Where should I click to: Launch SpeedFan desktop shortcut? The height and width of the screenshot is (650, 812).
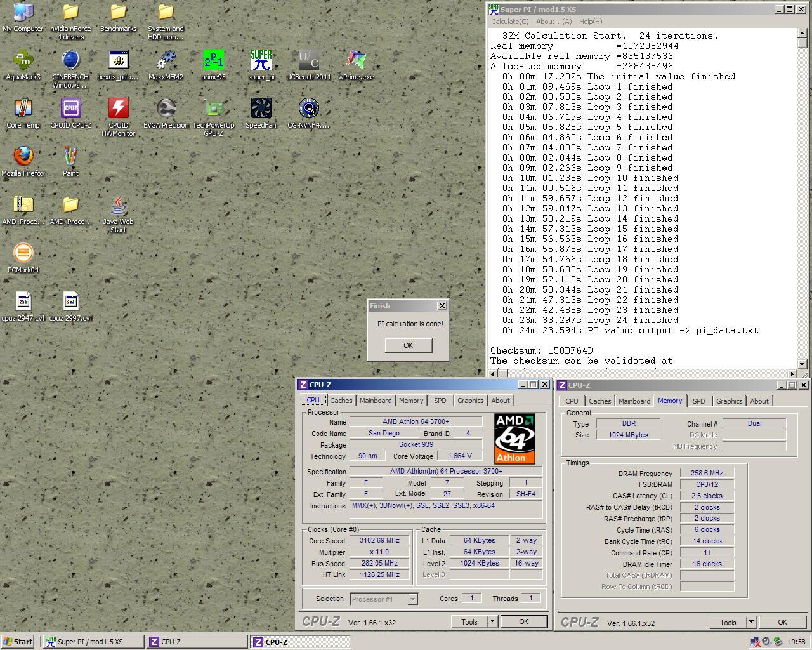click(261, 114)
